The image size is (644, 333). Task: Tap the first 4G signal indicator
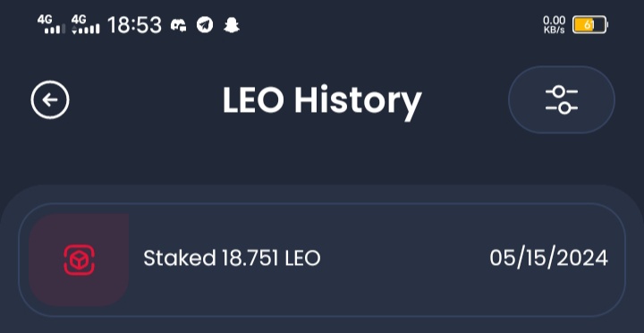(52, 24)
